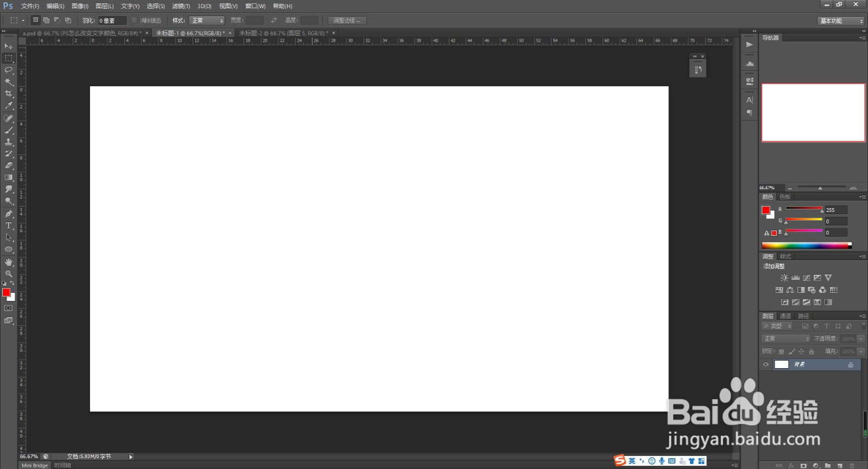The width and height of the screenshot is (868, 469).
Task: Click the R red channel slider
Action: click(804, 209)
